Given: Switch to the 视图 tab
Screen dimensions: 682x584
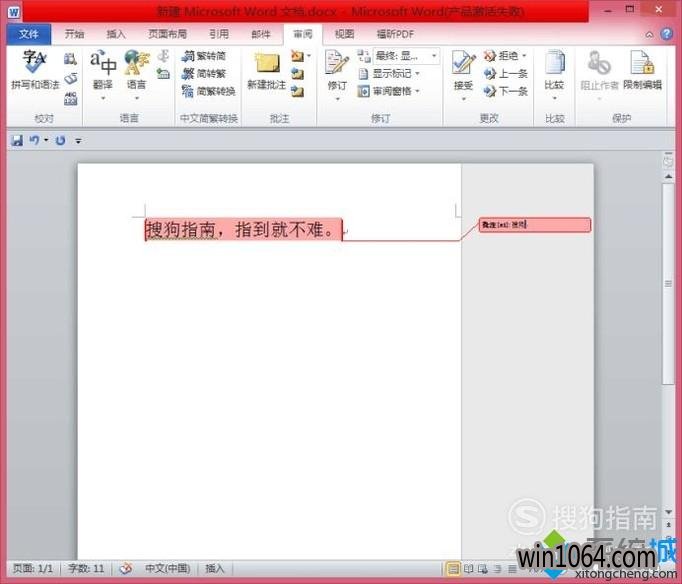Looking at the screenshot, I should [344, 34].
